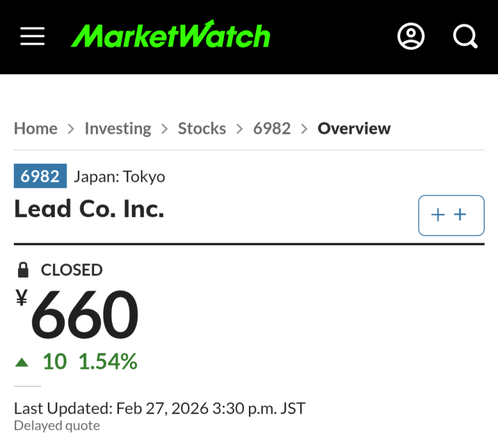
Task: Click the search magnifier icon
Action: click(x=465, y=37)
